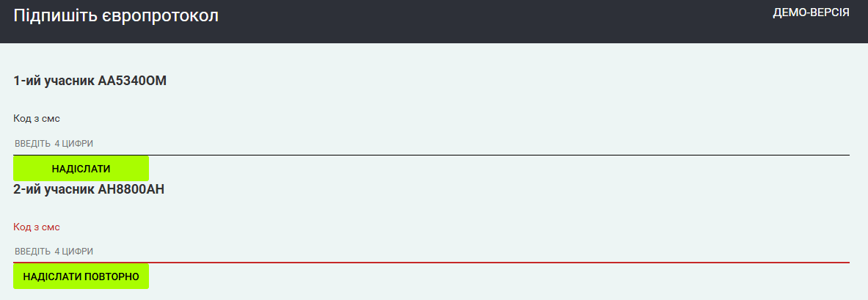Focus the second participant's SMS code field
This screenshot has height=300, width=868.
tap(431, 252)
